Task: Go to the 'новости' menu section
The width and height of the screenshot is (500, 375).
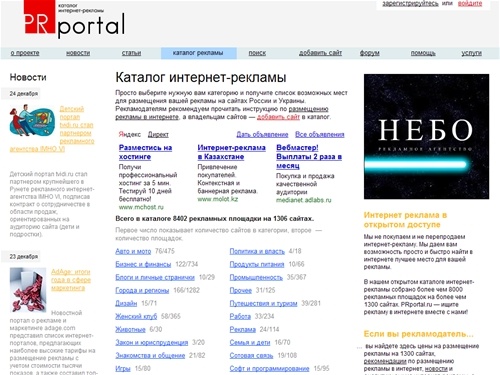Action: point(78,53)
